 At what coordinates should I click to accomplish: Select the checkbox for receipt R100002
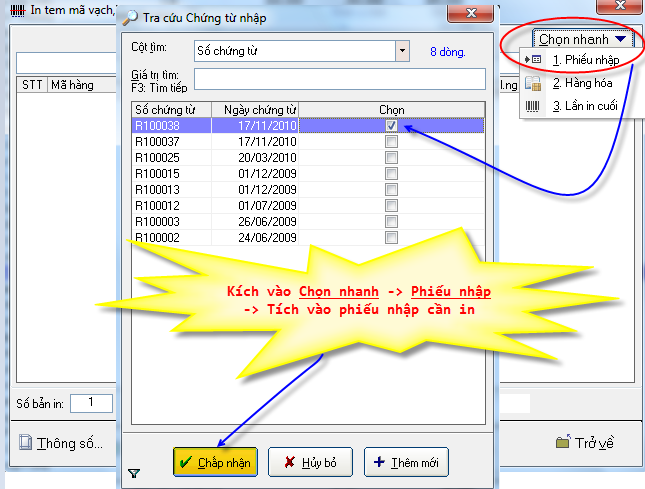tap(391, 237)
